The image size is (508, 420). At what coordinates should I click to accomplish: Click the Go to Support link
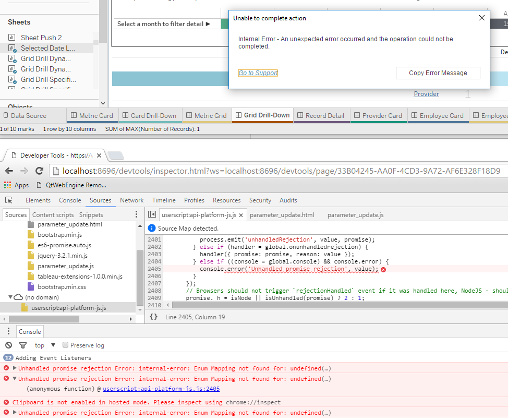(x=258, y=73)
